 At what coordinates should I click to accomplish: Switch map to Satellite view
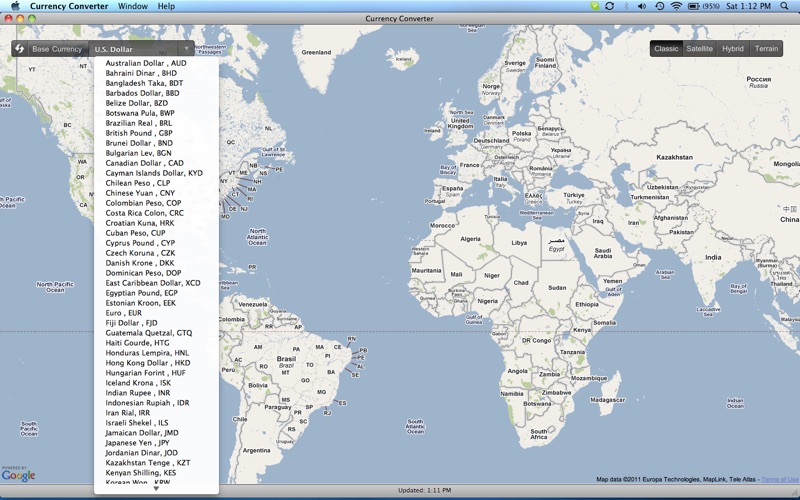699,49
